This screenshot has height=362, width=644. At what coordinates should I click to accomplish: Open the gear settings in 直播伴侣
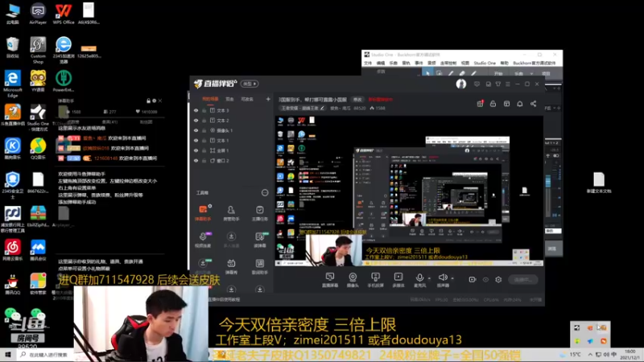tap(498, 279)
